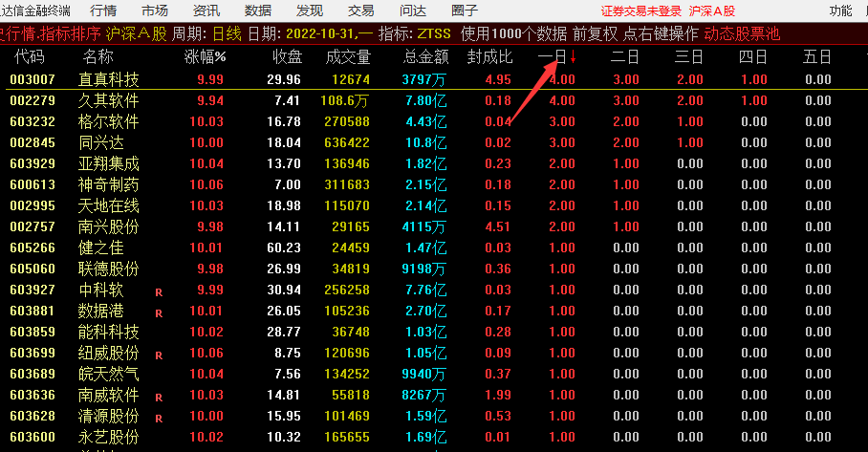Open the 行情 menu
Screen dimensions: 868x452
point(103,11)
